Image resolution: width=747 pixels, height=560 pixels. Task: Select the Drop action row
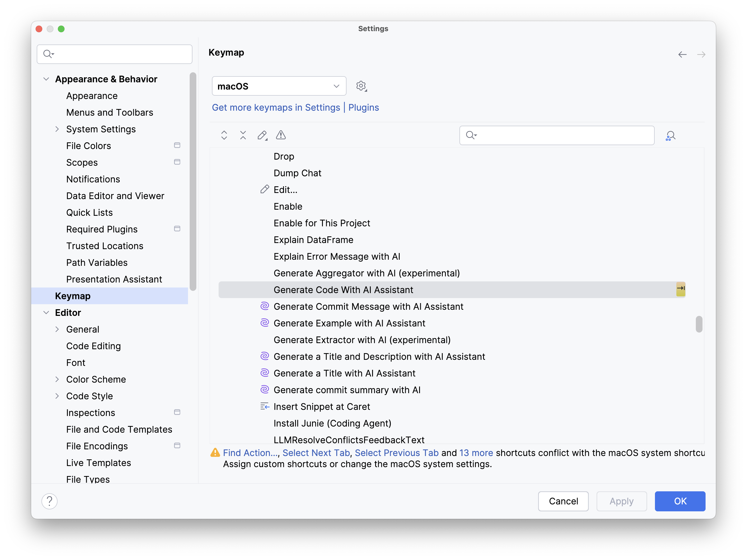coord(284,156)
